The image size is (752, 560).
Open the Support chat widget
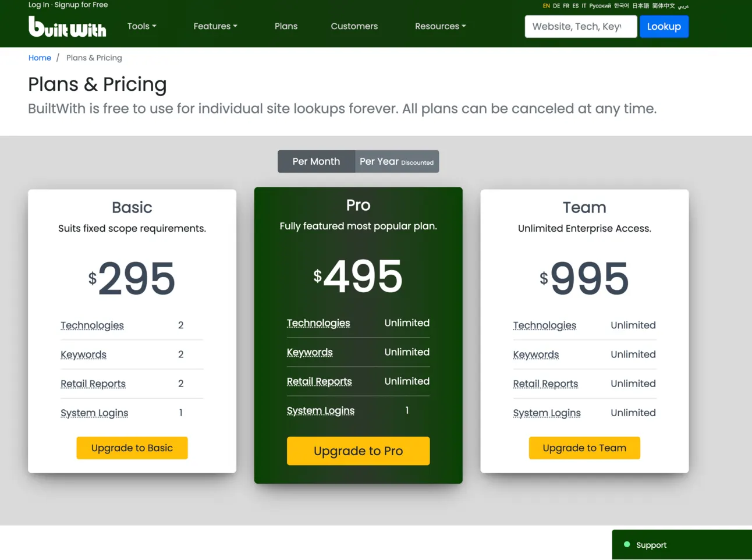[x=682, y=545]
